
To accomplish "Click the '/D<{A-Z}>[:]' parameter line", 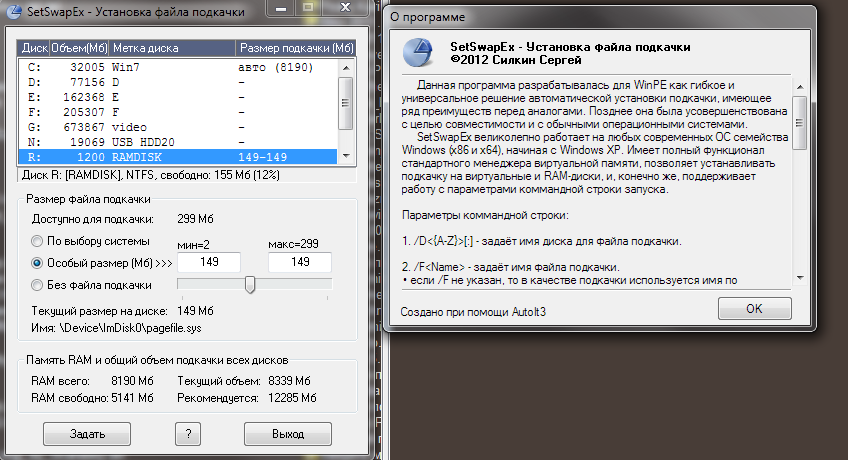I will click(x=541, y=241).
